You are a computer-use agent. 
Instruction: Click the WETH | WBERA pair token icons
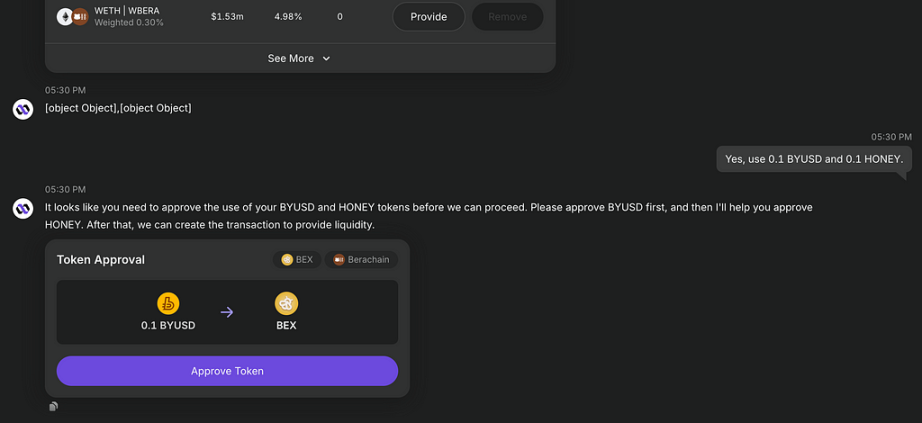coord(72,16)
